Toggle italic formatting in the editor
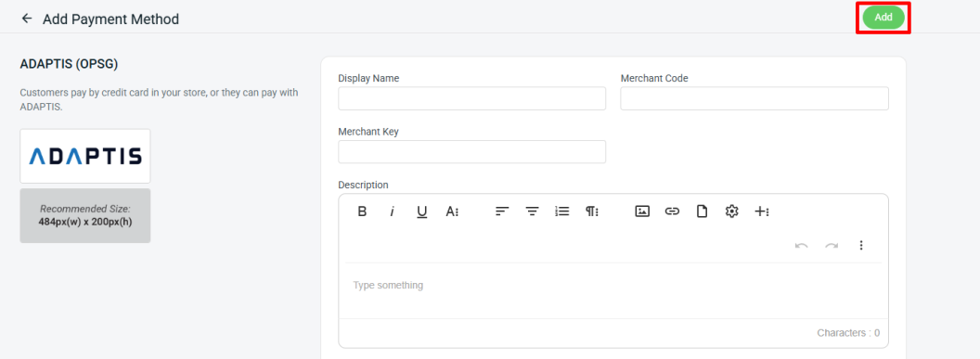Viewport: 980px width, 359px height. pos(392,212)
